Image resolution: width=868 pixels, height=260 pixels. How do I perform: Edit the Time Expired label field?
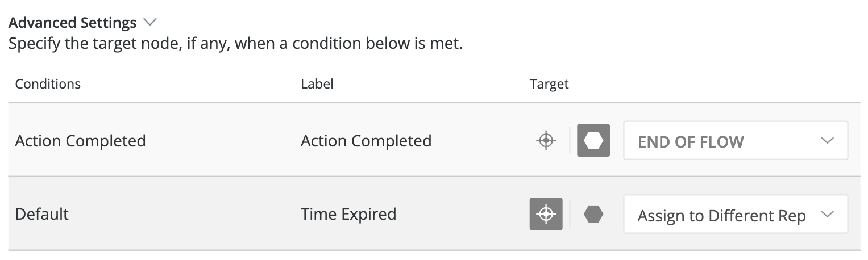(x=348, y=214)
